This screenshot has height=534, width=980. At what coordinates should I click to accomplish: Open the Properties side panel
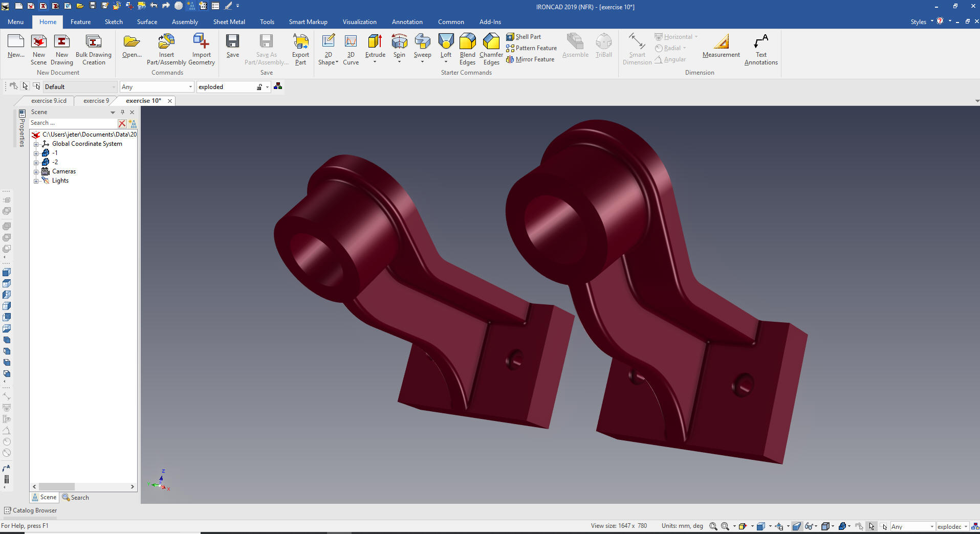click(22, 128)
